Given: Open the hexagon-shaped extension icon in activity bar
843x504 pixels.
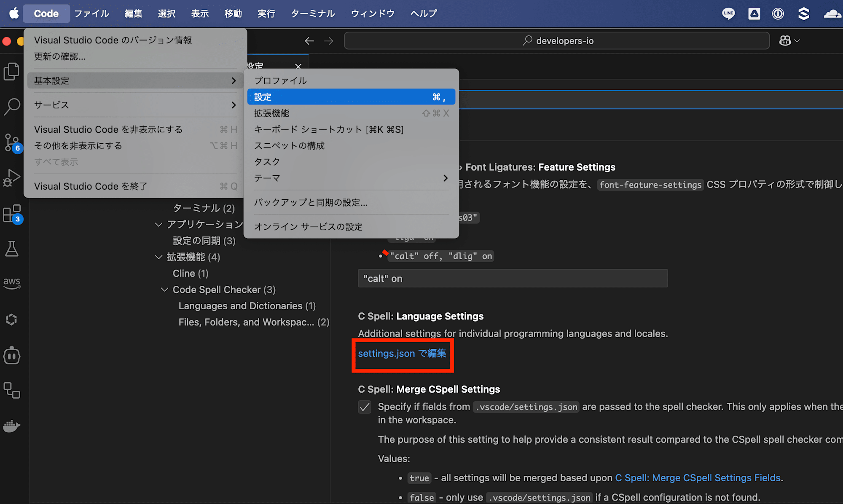Looking at the screenshot, I should tap(12, 319).
